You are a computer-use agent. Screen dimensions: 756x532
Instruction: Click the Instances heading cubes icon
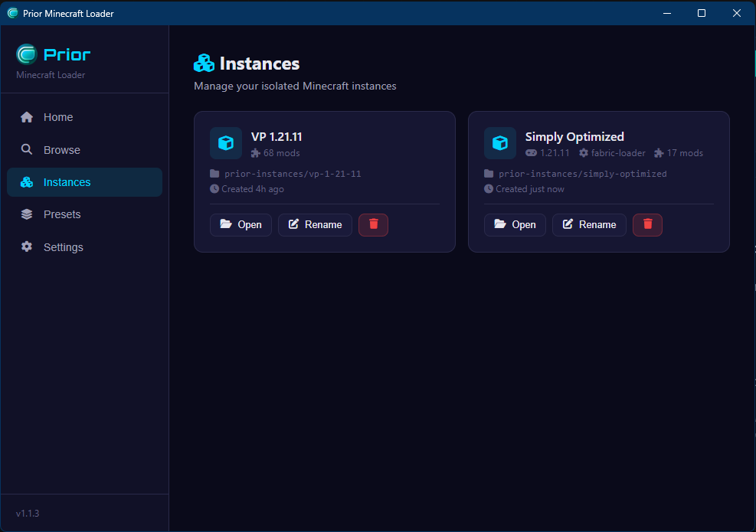204,64
